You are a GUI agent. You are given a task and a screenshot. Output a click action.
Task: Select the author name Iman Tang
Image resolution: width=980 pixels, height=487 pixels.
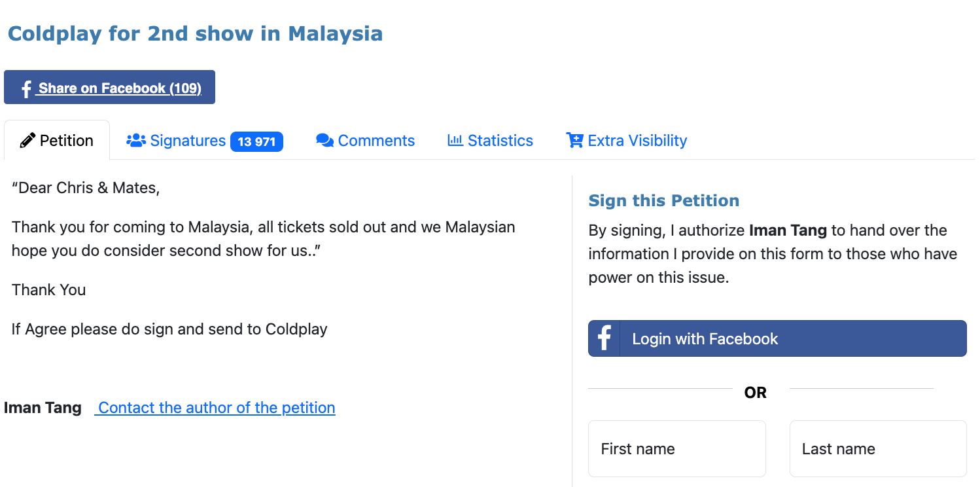pyautogui.click(x=42, y=407)
